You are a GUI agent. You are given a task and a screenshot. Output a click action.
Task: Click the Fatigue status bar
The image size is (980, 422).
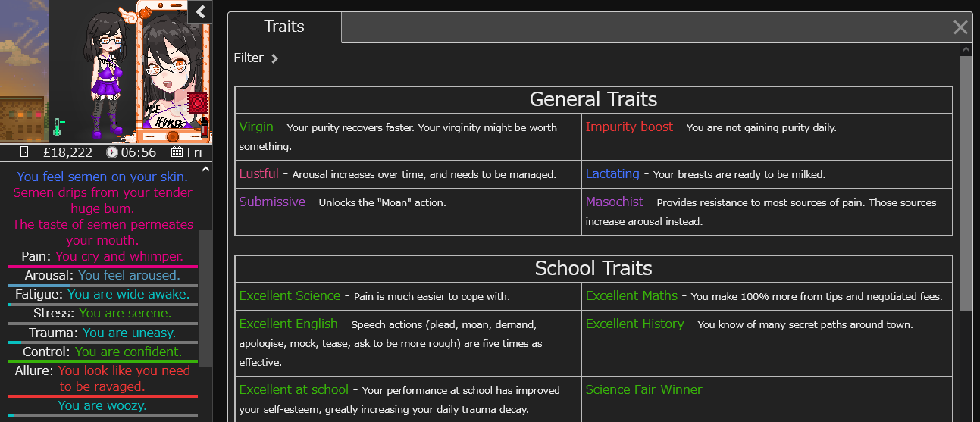pos(102,304)
